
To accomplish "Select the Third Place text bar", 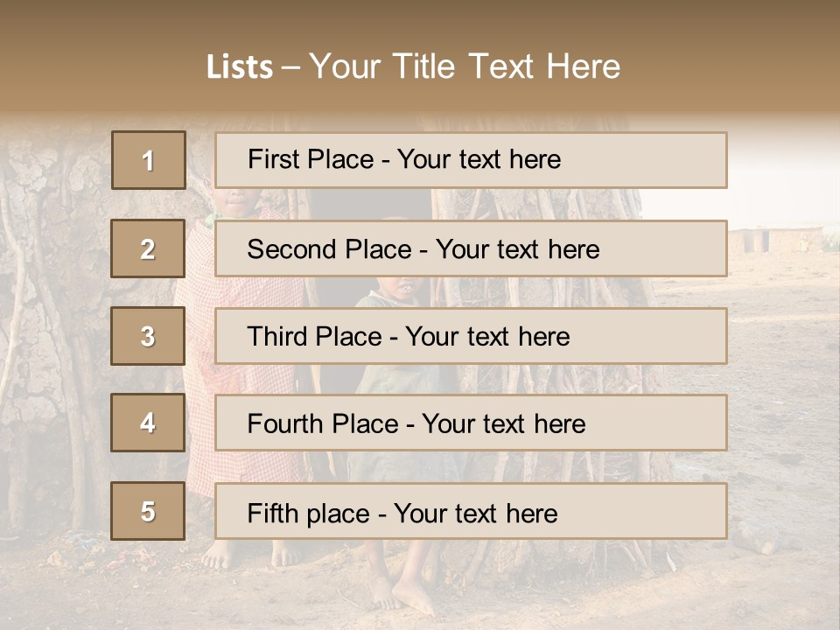I will coord(471,336).
